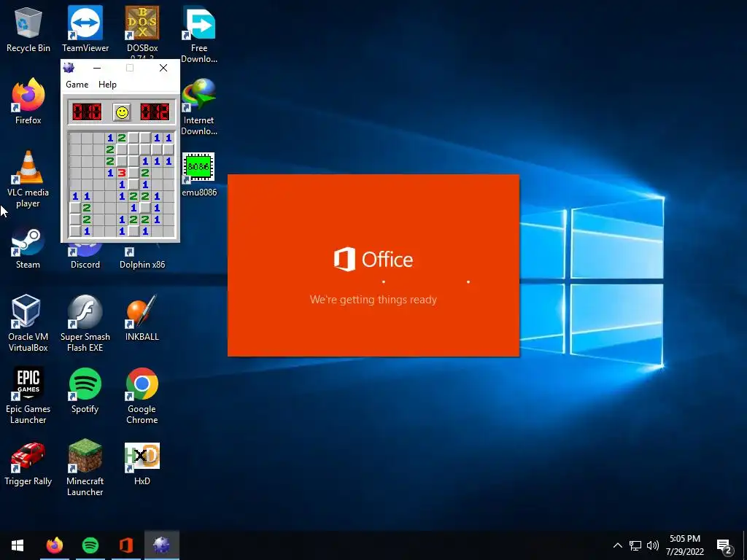Select the Google Chrome desktop shortcut
747x560 pixels.
click(142, 395)
